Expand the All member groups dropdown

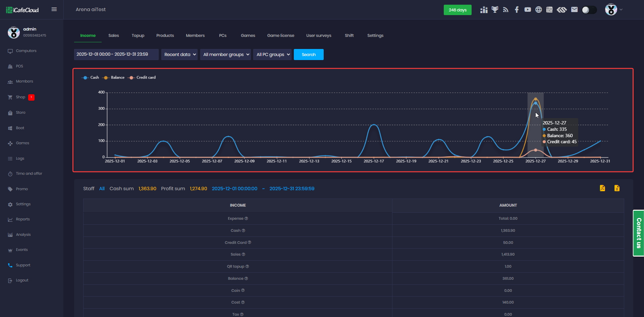tap(225, 54)
